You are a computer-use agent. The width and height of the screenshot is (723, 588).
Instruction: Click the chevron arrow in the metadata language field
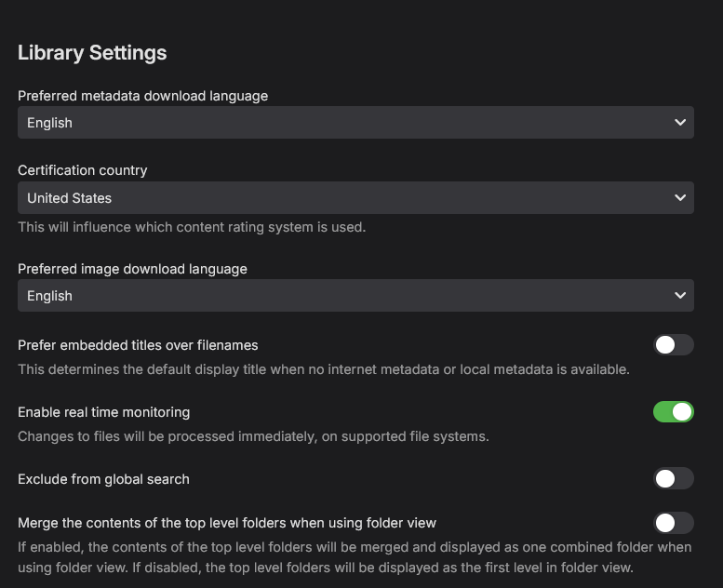(679, 123)
